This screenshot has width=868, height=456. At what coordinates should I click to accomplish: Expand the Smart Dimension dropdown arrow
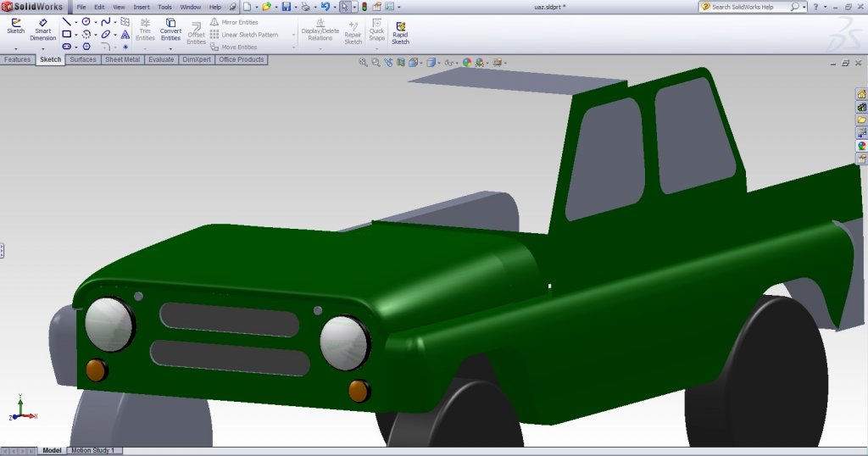pos(42,49)
